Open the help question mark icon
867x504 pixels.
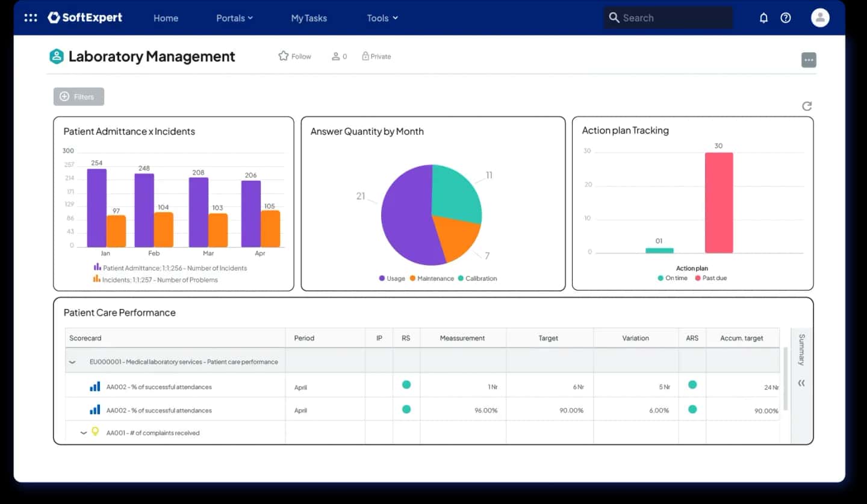tap(786, 18)
